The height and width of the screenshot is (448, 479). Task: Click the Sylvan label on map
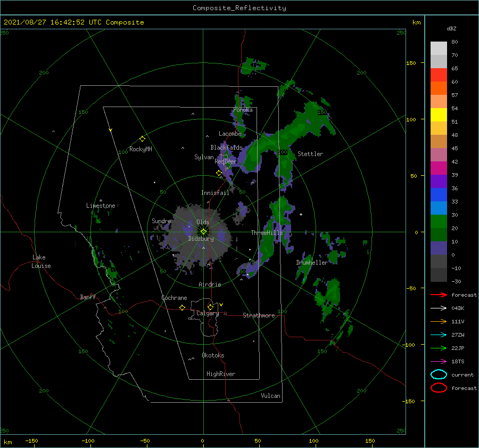tap(204, 157)
